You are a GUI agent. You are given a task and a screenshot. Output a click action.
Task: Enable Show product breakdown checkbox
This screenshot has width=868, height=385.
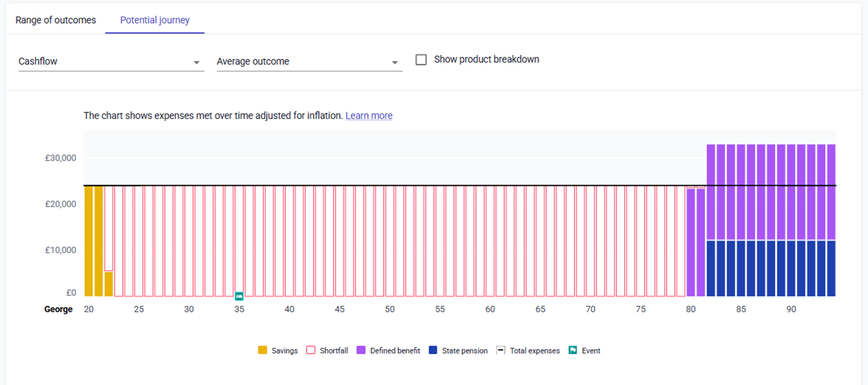click(421, 60)
